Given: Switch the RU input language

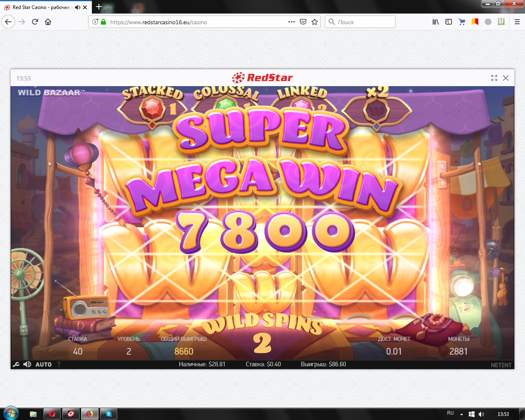Looking at the screenshot, I should tap(450, 413).
